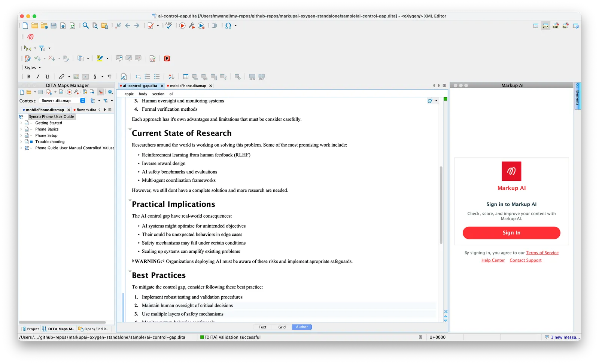Switch to Text editing mode tab
Image resolution: width=599 pixels, height=364 pixels.
(262, 327)
